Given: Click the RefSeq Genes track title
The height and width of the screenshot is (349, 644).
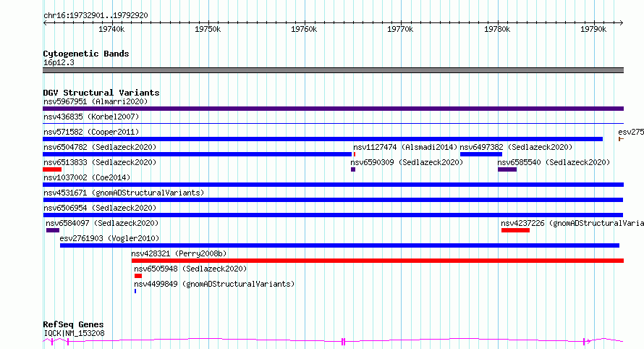Looking at the screenshot, I should (73, 324).
